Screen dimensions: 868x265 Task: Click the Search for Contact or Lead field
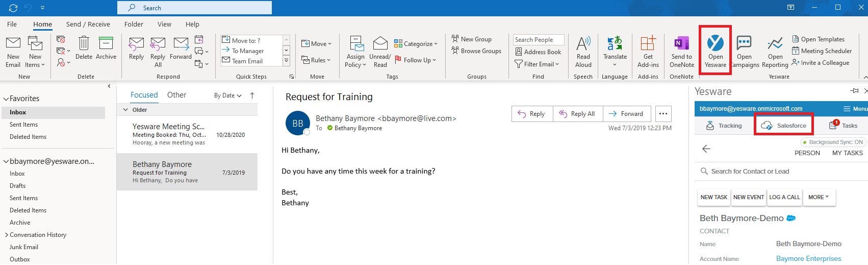pos(750,172)
